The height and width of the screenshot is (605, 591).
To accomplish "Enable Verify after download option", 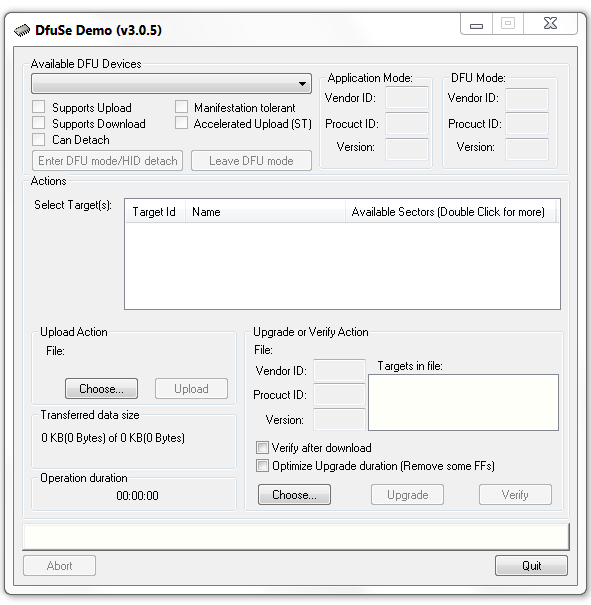I will tap(262, 448).
